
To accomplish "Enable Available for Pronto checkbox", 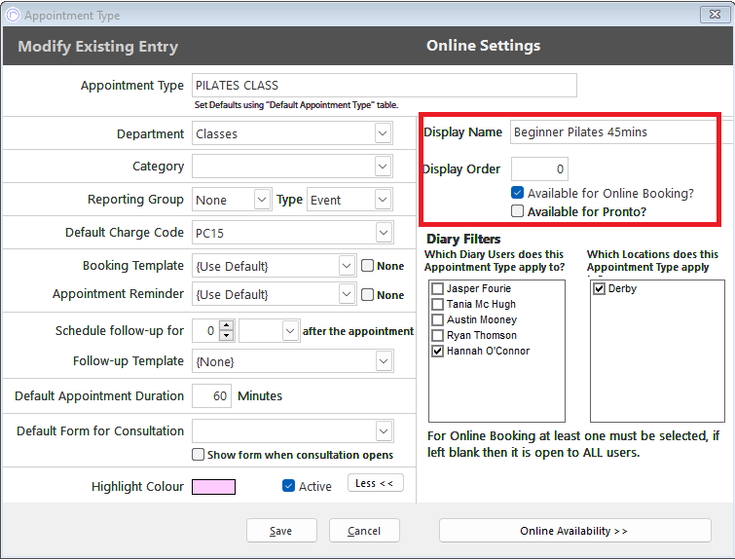I will click(x=518, y=211).
